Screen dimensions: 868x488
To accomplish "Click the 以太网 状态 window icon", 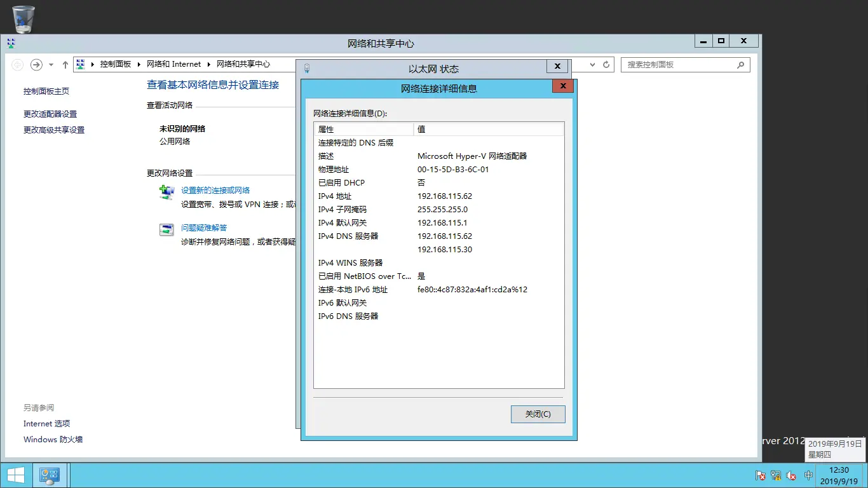I will (307, 68).
